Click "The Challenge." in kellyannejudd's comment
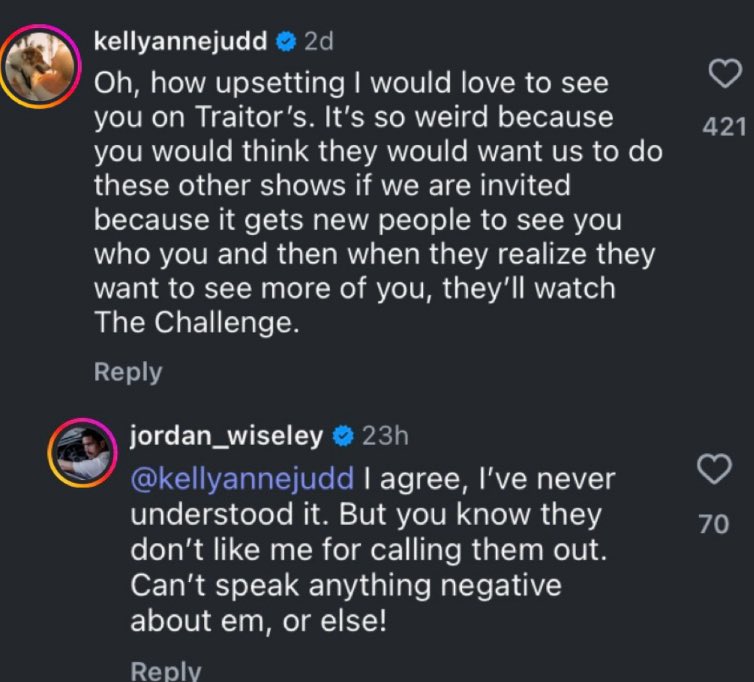754x682 pixels. (x=196, y=323)
